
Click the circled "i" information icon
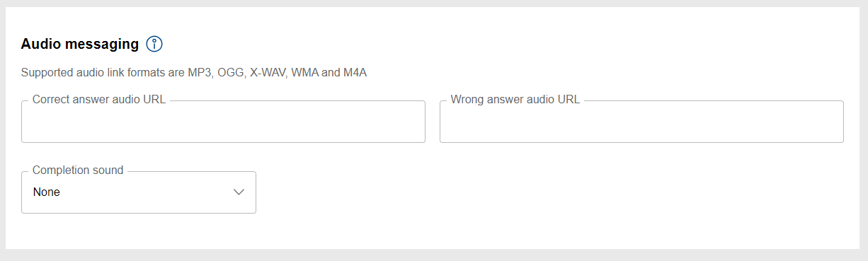coord(154,44)
